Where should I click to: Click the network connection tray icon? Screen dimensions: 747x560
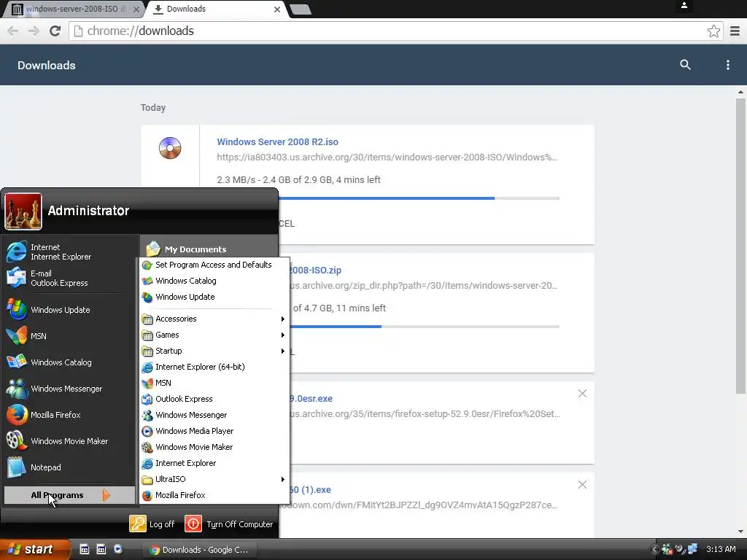click(x=692, y=550)
